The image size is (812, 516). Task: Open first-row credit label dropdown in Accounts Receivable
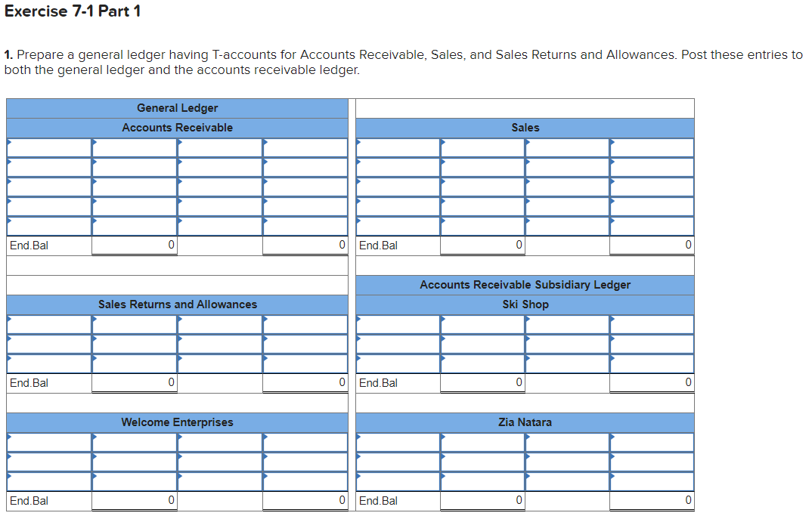coord(219,148)
